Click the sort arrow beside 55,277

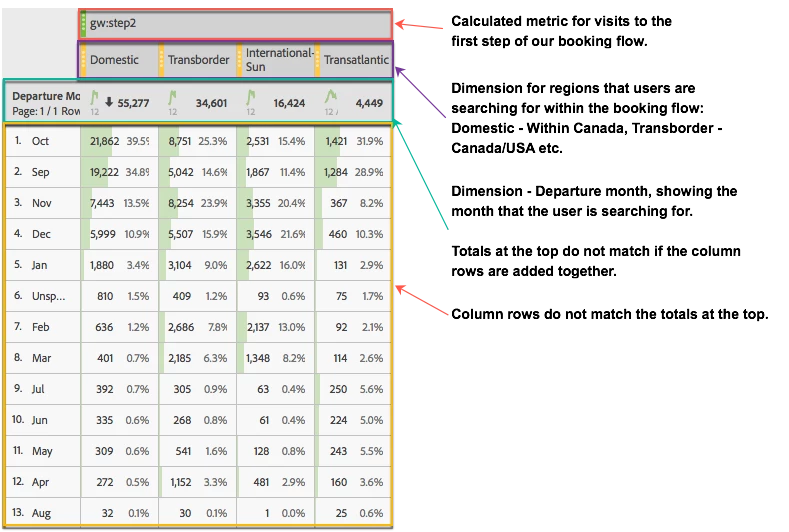[x=109, y=102]
